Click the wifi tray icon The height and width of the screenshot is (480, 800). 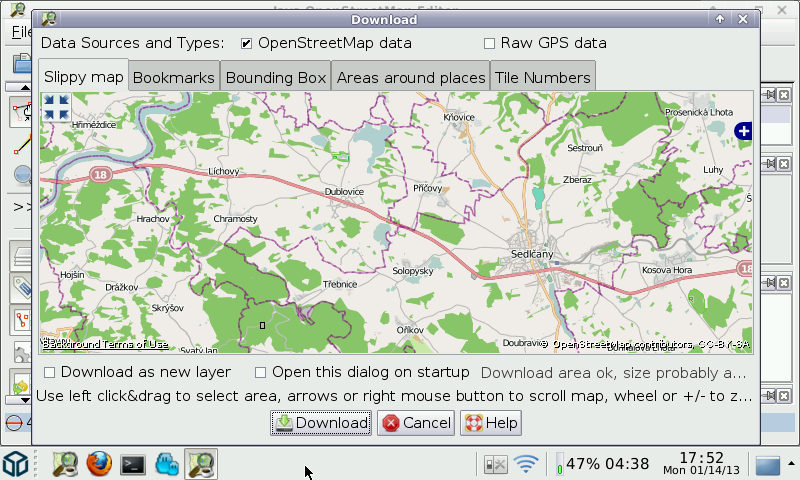point(526,464)
